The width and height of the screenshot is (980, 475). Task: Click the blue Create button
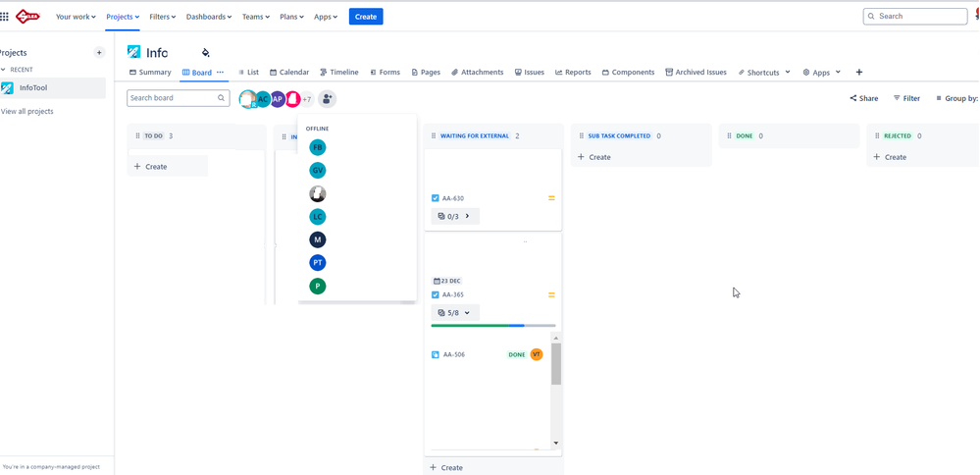pos(366,17)
